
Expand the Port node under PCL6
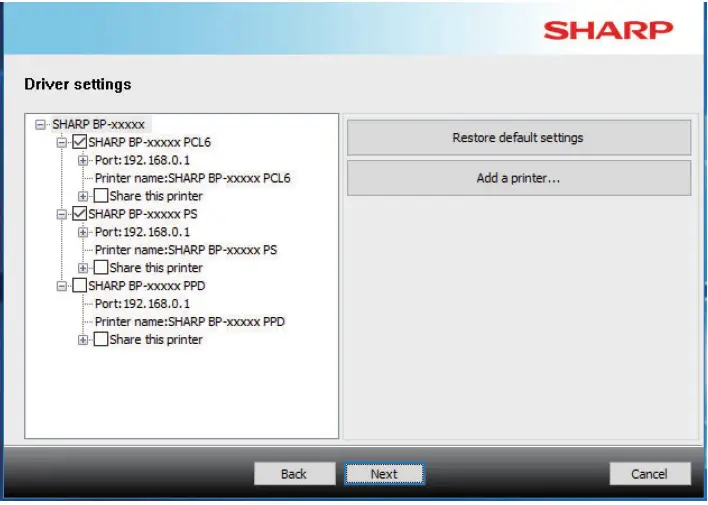[x=83, y=160]
